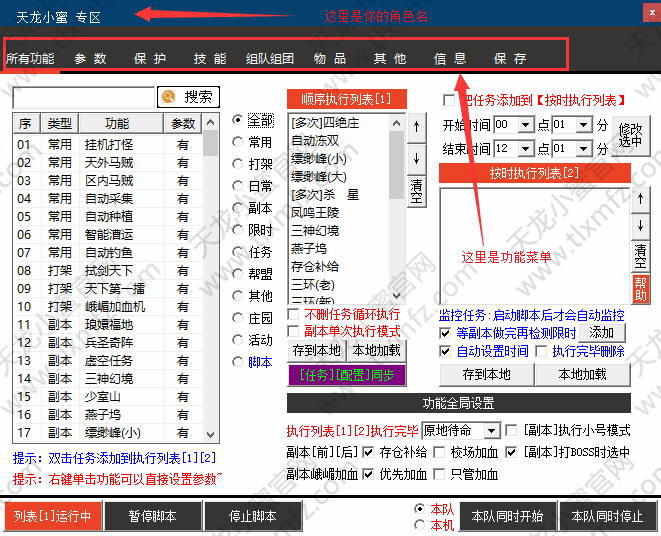Open the 结束时间 minute dropdown

572,148
